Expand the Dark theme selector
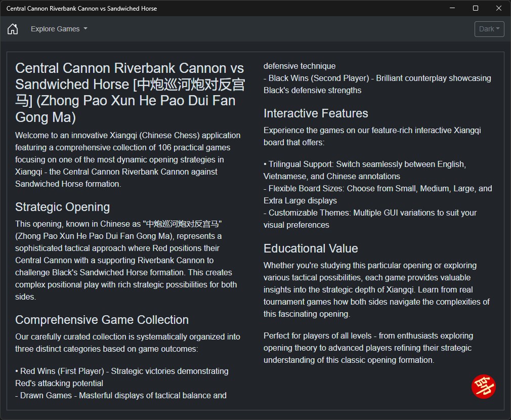 [x=489, y=29]
